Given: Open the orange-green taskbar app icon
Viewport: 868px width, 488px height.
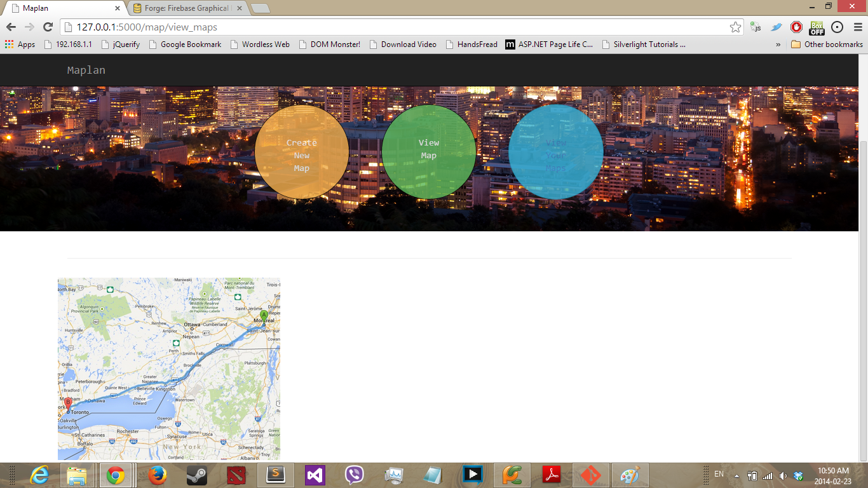Looking at the screenshot, I should pyautogui.click(x=512, y=475).
